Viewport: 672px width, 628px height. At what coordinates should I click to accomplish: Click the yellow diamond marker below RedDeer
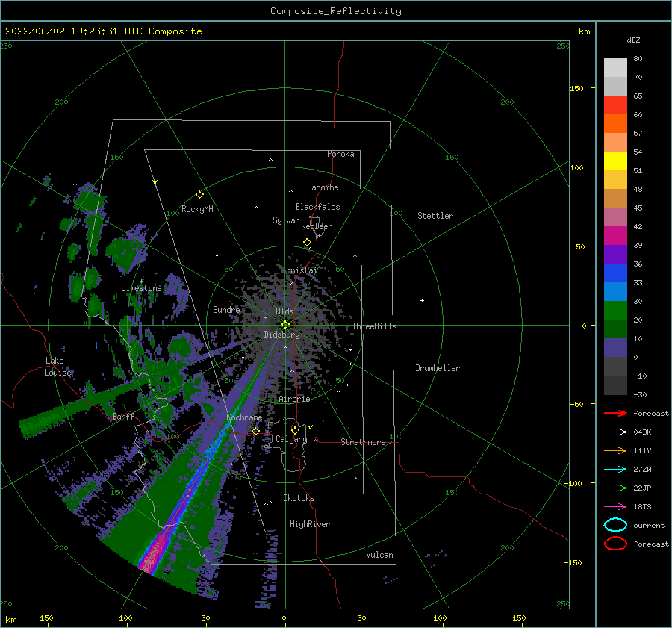point(308,243)
